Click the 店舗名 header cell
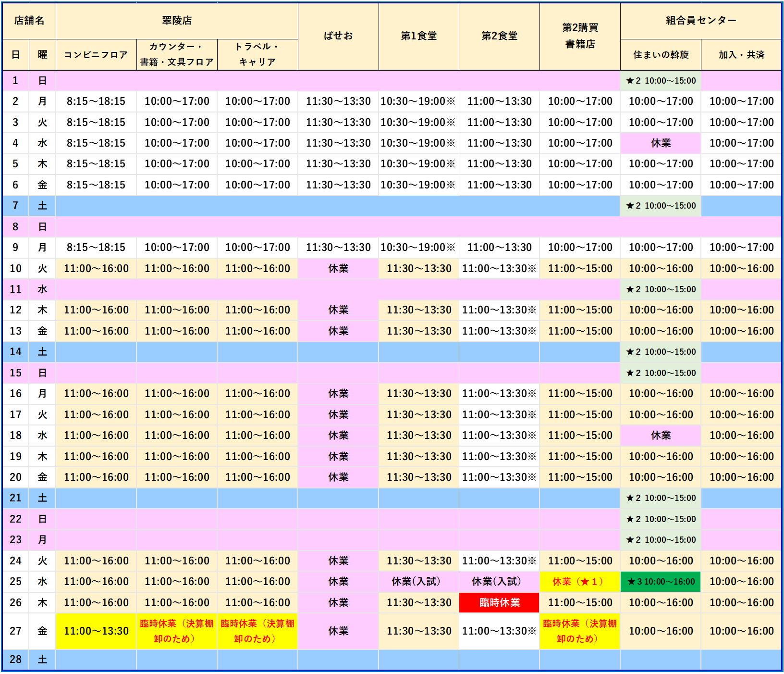 tap(29, 21)
